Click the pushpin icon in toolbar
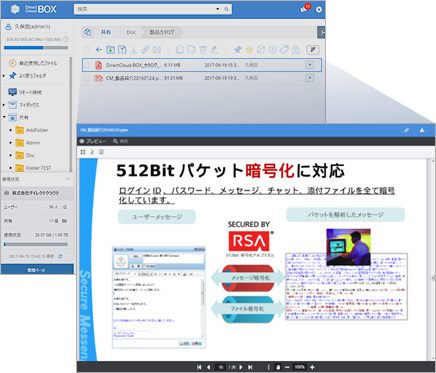 (x=238, y=50)
